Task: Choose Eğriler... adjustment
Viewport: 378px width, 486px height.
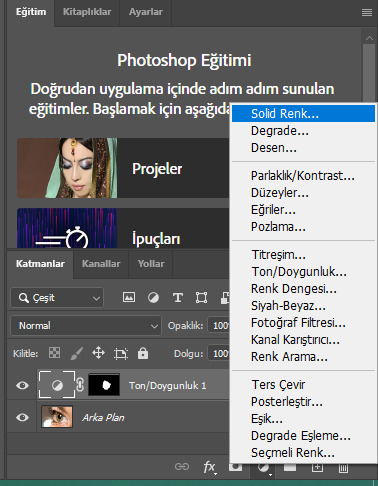Action: [x=303, y=210]
